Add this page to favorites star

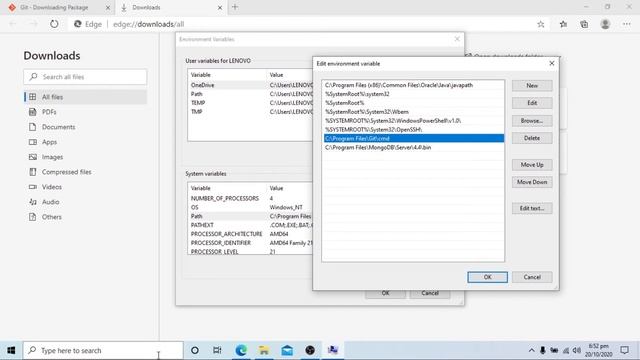[x=541, y=24]
